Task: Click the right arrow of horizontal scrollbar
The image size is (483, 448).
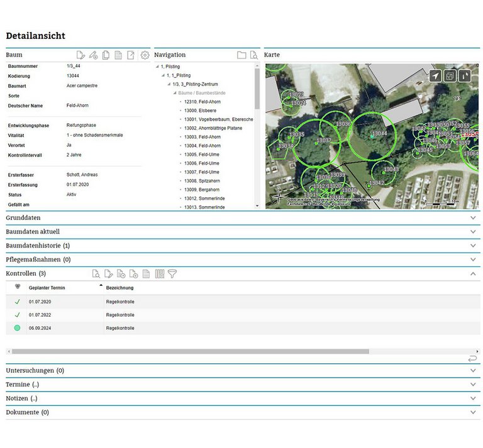Action: click(477, 351)
